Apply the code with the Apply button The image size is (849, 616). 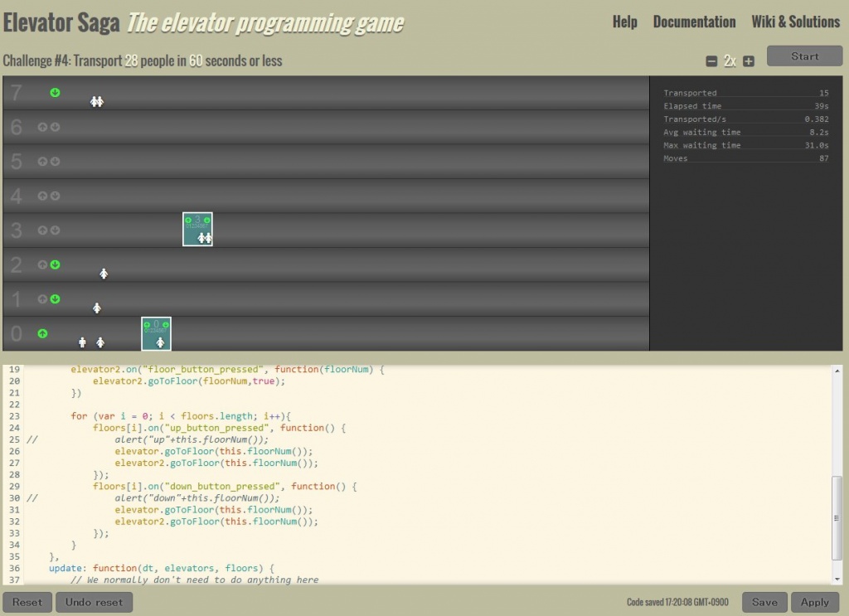click(x=815, y=602)
